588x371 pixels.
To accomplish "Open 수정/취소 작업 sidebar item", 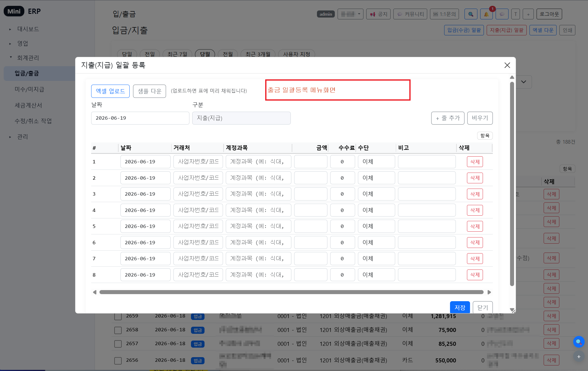I will point(33,121).
